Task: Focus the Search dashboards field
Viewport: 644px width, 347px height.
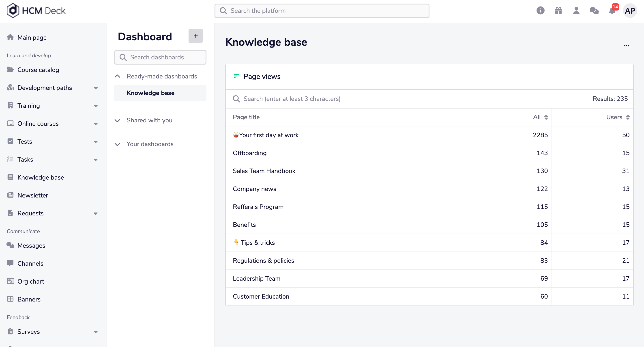Action: coord(160,57)
